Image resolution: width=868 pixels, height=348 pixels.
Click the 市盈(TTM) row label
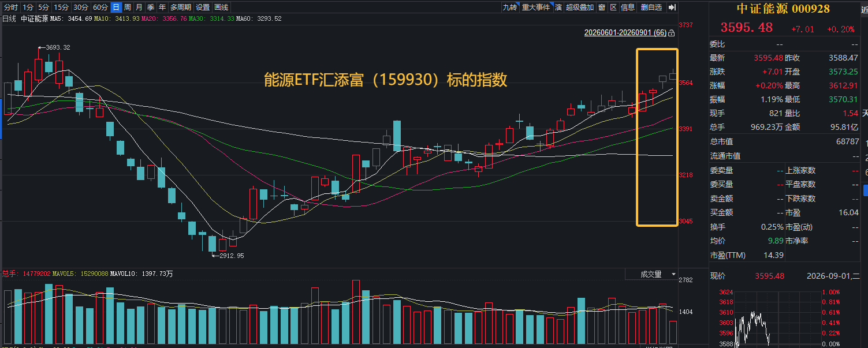click(728, 255)
